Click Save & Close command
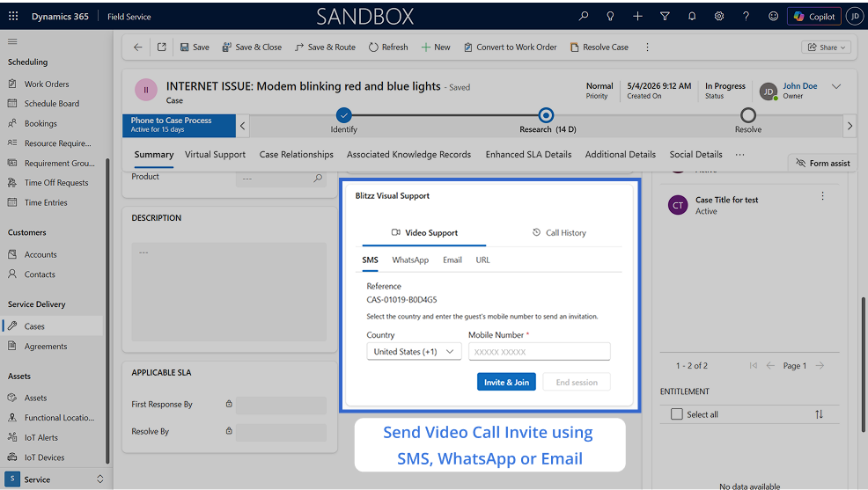This screenshot has width=868, height=490. coord(252,47)
